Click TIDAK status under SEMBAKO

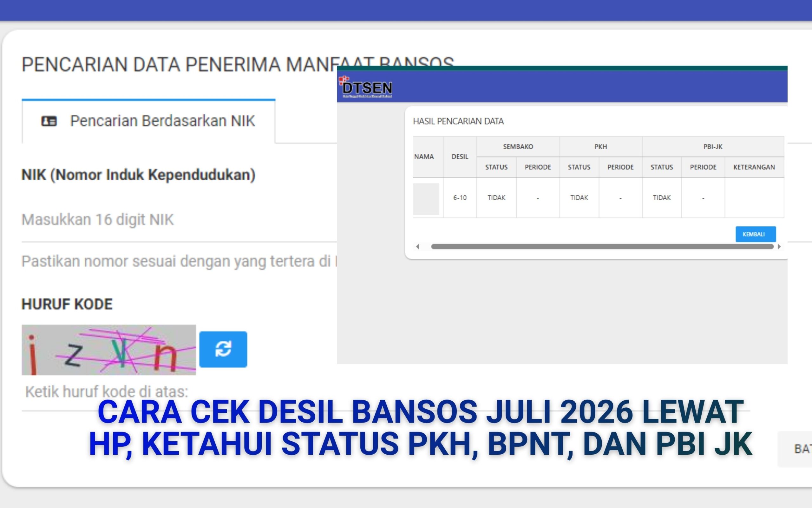pyautogui.click(x=496, y=197)
